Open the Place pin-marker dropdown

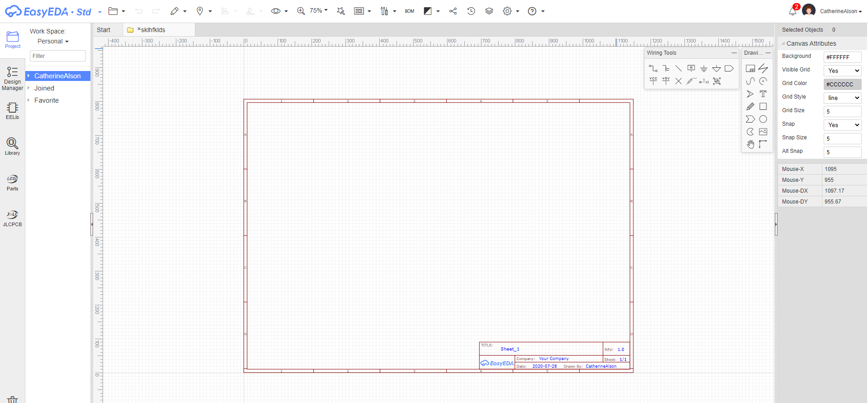204,11
